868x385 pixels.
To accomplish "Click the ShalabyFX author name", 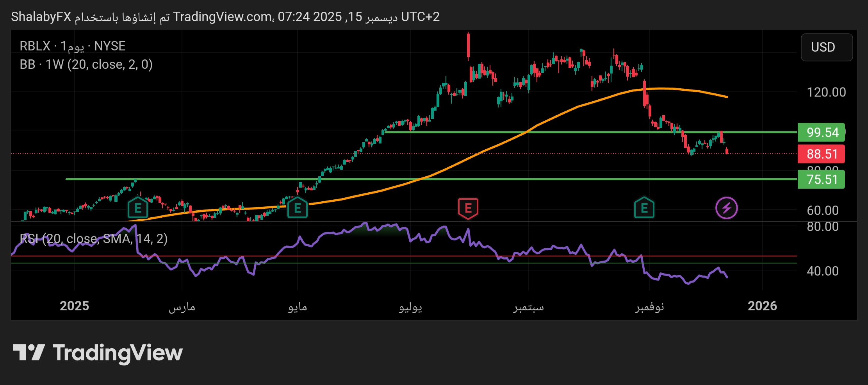I will (x=41, y=17).
